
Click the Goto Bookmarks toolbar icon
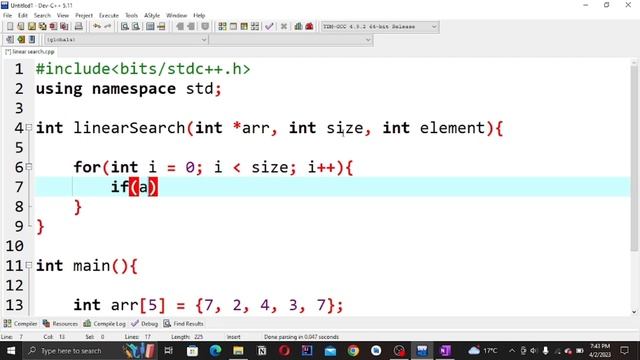click(32, 40)
